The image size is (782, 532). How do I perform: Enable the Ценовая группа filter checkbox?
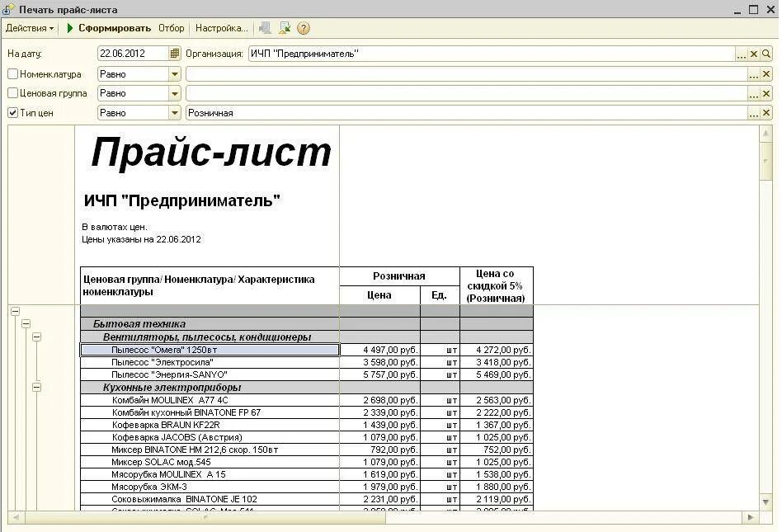[13, 92]
